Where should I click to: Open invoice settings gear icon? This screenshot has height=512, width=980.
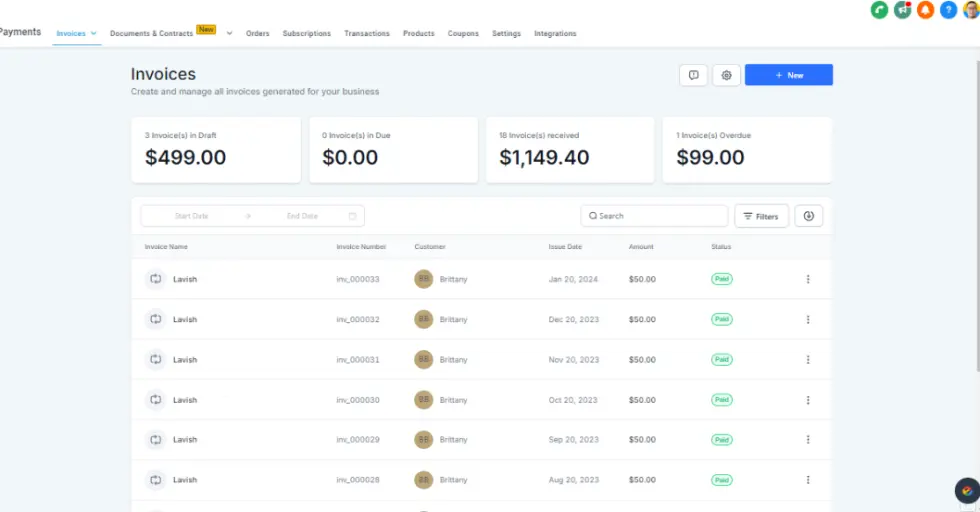point(726,75)
